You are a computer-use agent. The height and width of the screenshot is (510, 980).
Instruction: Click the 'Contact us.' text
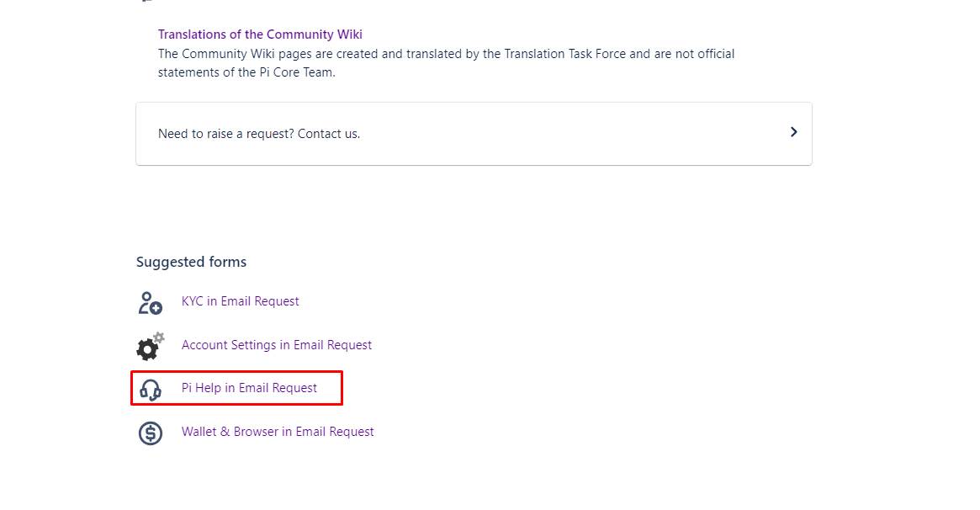(329, 134)
